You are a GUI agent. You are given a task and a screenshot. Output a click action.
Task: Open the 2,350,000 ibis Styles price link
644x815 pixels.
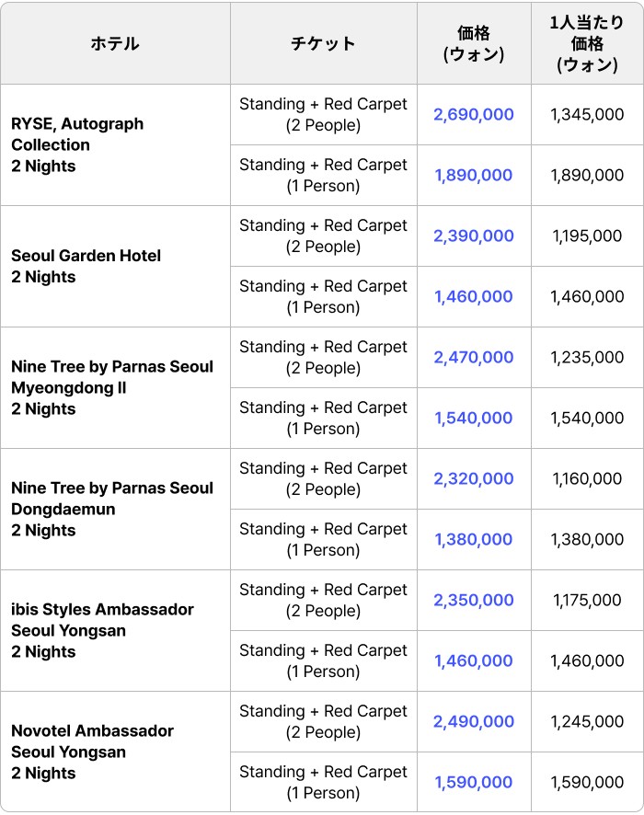[474, 601]
